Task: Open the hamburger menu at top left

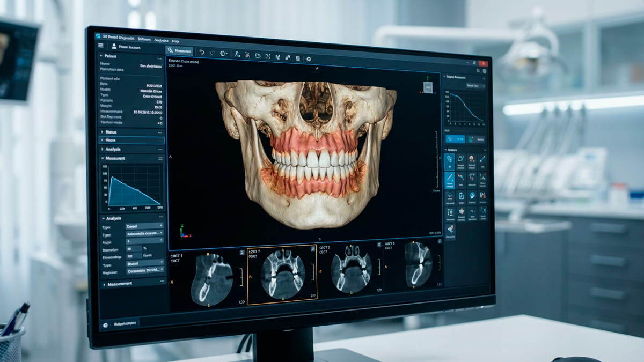Action: tap(101, 46)
